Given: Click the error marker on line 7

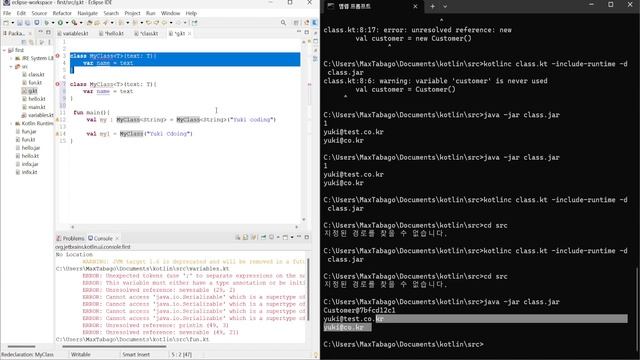Looking at the screenshot, I should [58, 84].
